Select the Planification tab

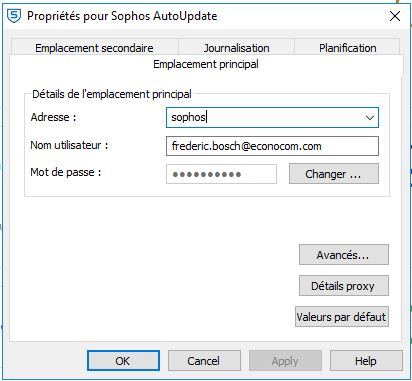coord(347,48)
